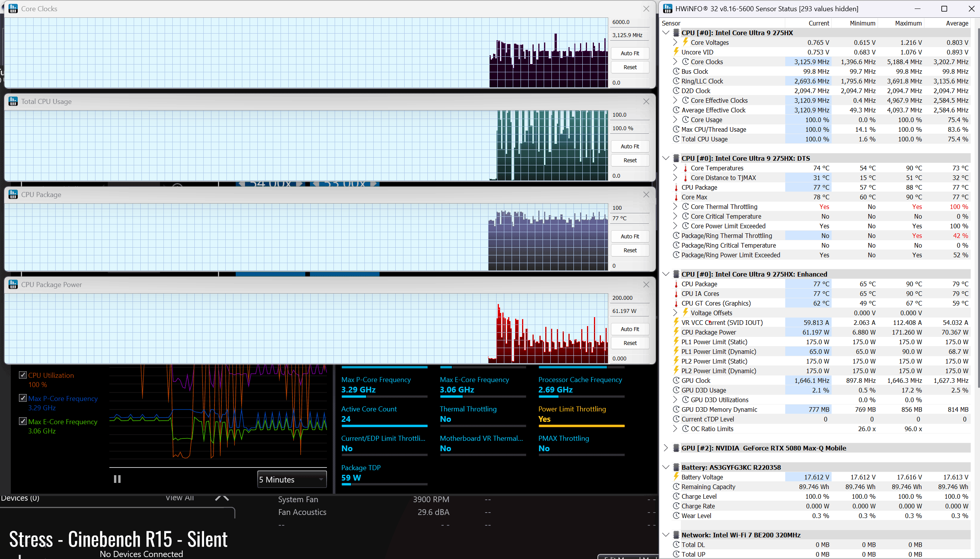The height and width of the screenshot is (559, 980).
Task: Click the chip icon of the Battery group
Action: click(676, 467)
